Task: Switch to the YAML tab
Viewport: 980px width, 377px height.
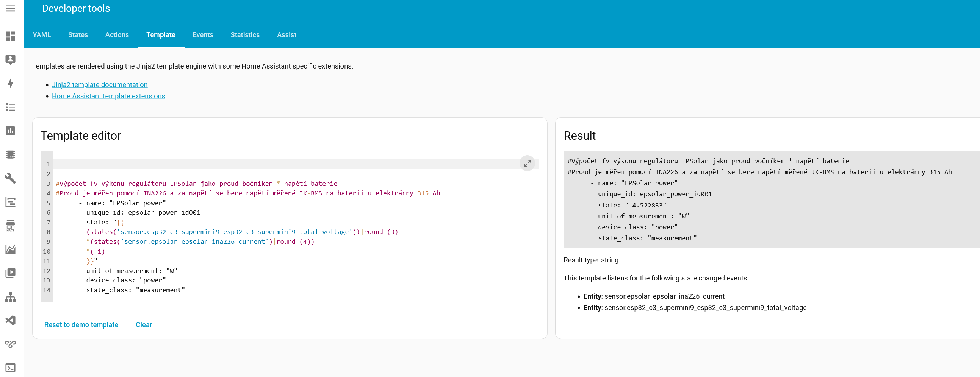Action: click(x=42, y=34)
